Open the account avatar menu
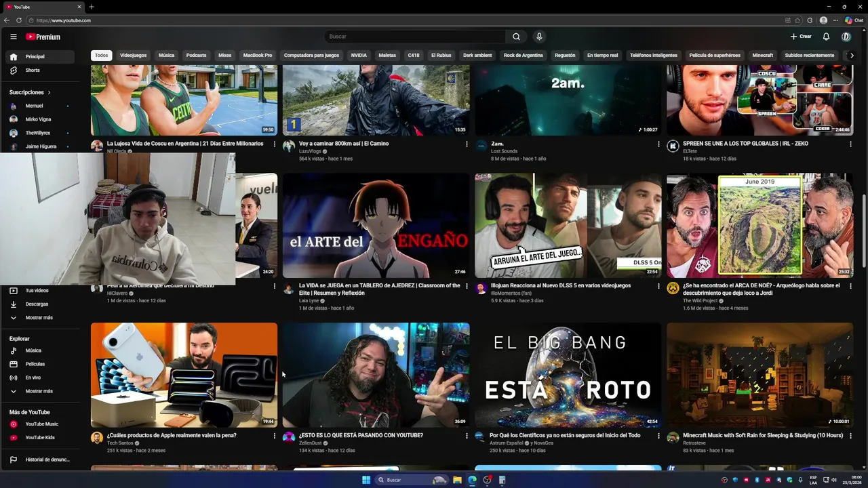The height and width of the screenshot is (488, 868). (x=846, y=37)
